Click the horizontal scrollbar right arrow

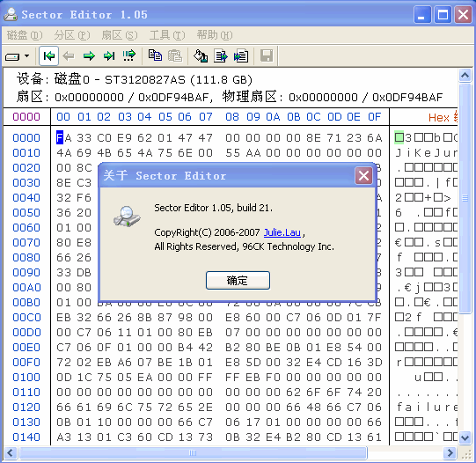click(450, 453)
